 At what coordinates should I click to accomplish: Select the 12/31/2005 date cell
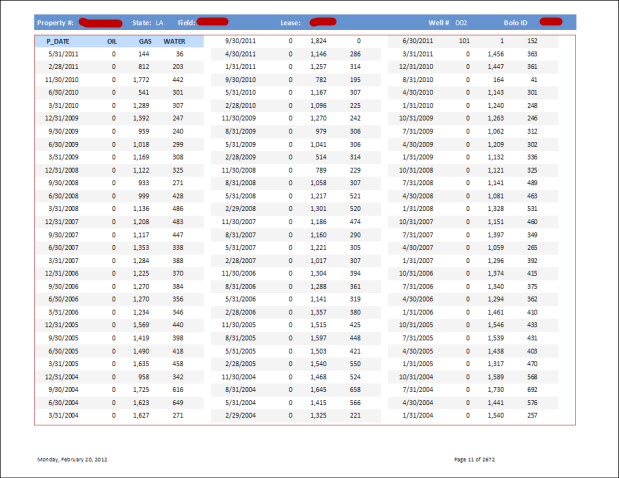pyautogui.click(x=62, y=325)
